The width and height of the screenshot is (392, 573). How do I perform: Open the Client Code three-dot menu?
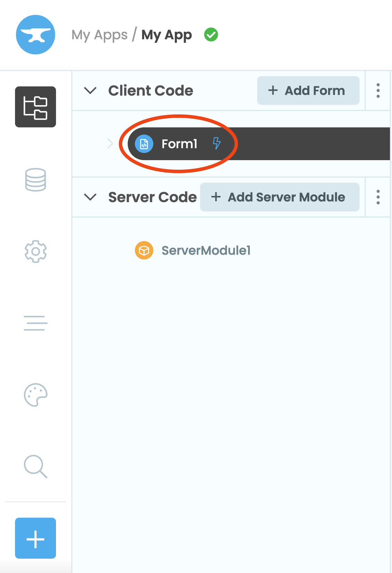[378, 91]
